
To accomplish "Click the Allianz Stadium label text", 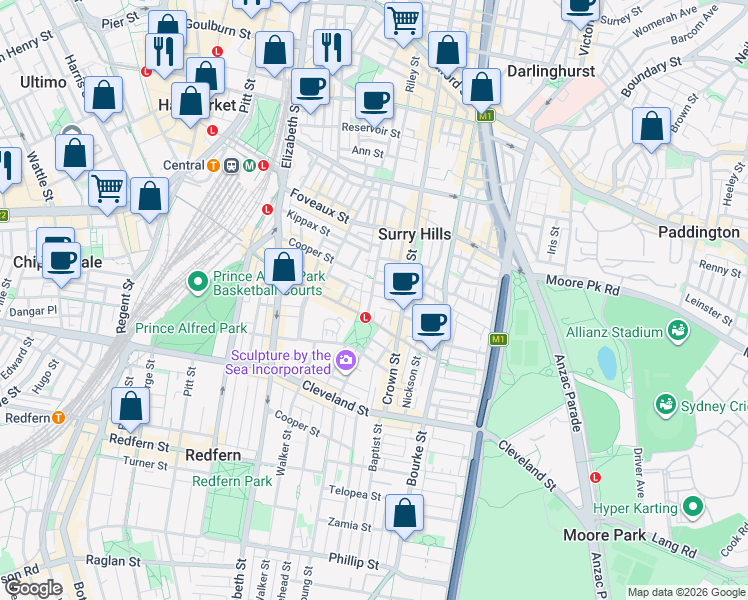I will (614, 332).
